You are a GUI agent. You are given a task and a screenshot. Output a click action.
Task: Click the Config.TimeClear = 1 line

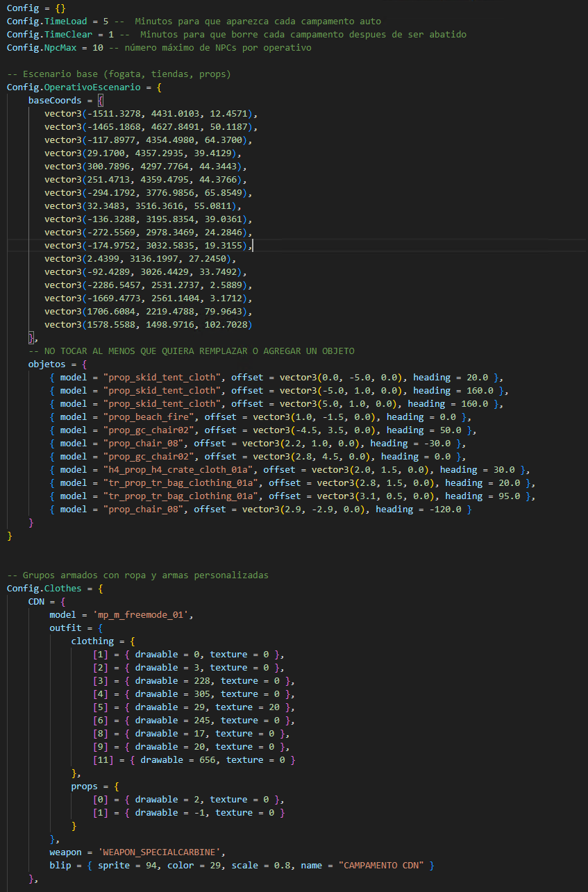[x=237, y=35]
